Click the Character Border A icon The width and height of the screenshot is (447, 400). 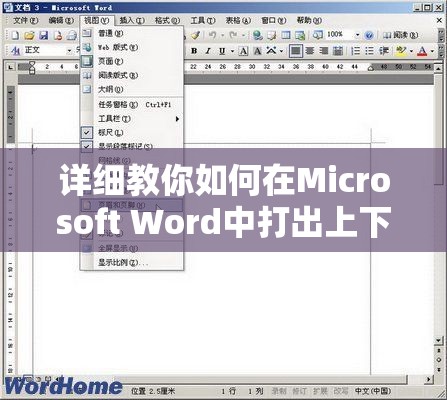click(x=243, y=51)
